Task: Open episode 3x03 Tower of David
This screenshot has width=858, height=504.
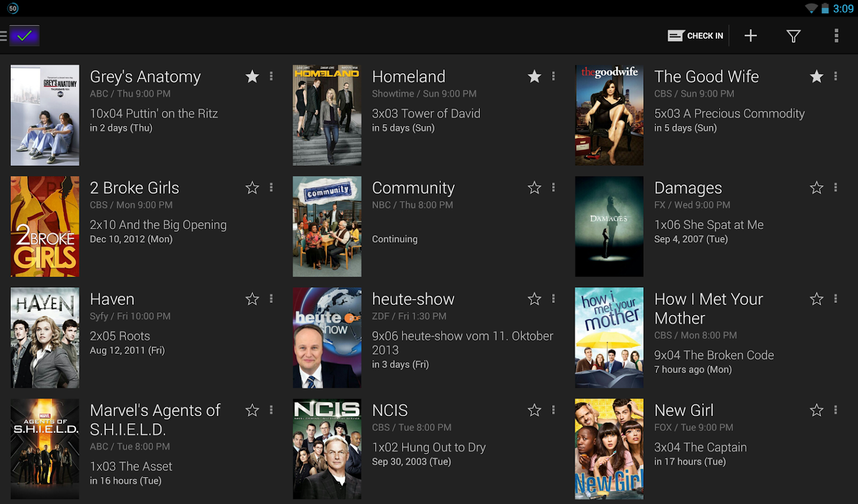Action: 426,114
